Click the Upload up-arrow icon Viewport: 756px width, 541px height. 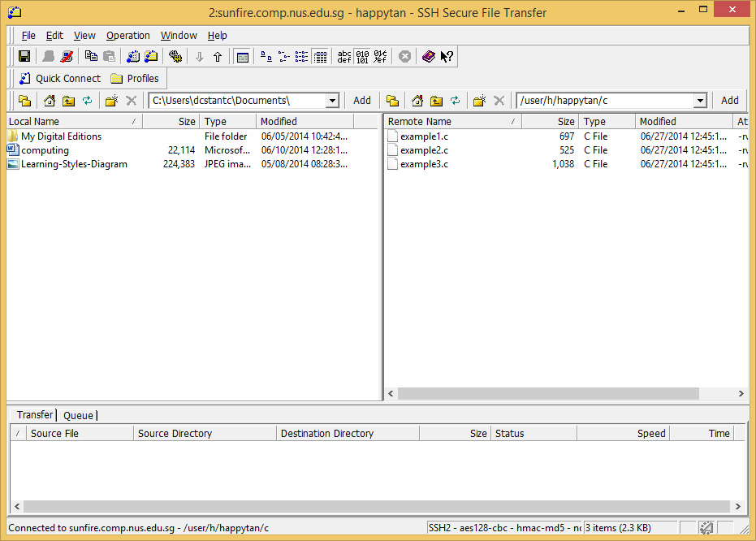pos(218,56)
